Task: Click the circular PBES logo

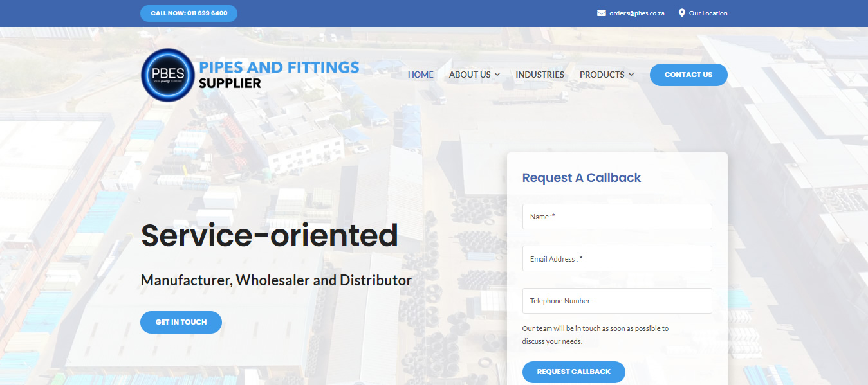Action: click(x=167, y=75)
